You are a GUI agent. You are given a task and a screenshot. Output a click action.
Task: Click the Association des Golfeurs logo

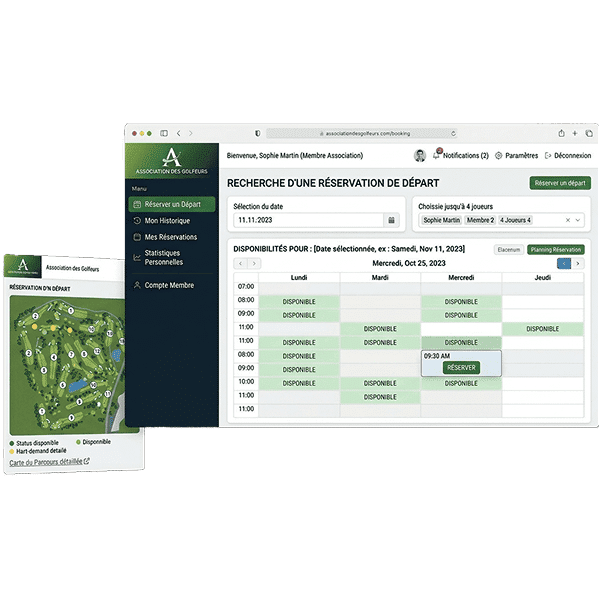tap(172, 161)
